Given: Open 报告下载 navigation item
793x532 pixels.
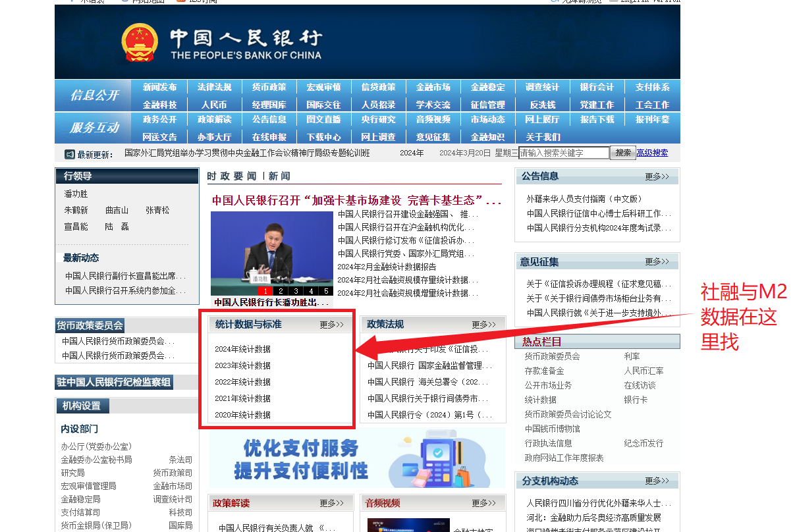Looking at the screenshot, I should point(597,120).
